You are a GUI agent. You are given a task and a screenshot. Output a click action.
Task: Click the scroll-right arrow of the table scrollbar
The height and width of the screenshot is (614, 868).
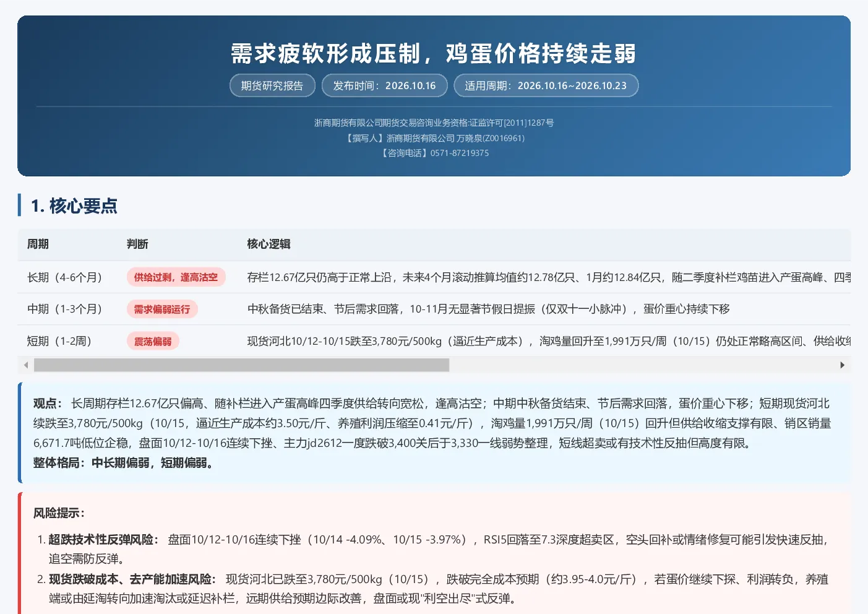(x=842, y=365)
